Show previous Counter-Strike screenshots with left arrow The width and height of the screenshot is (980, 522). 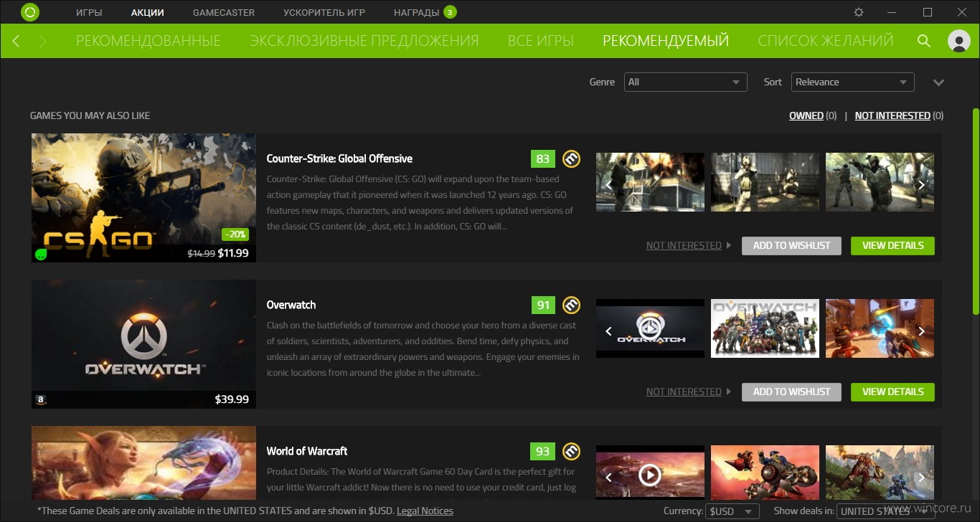[x=608, y=185]
